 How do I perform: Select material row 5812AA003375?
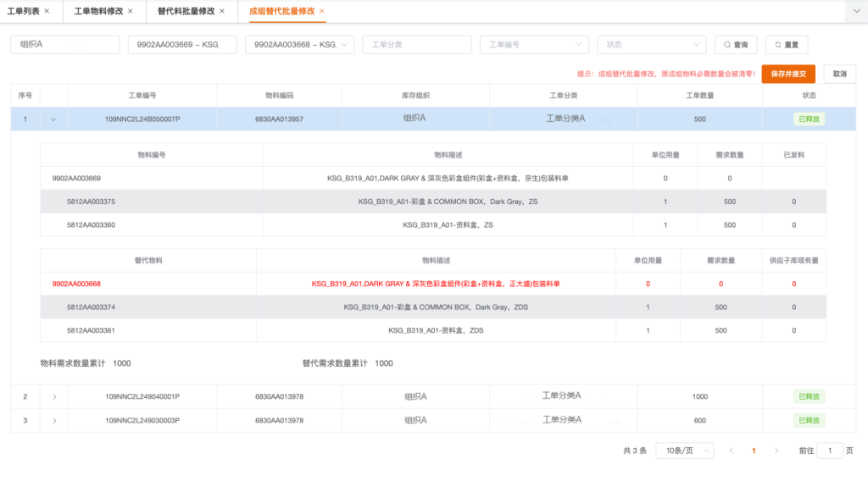coord(433,202)
